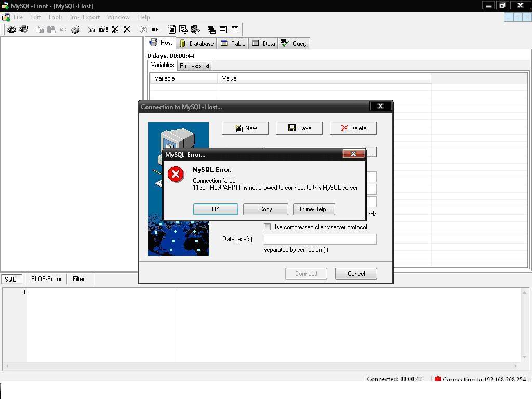Open the Window menu
This screenshot has width=532, height=399.
118,17
